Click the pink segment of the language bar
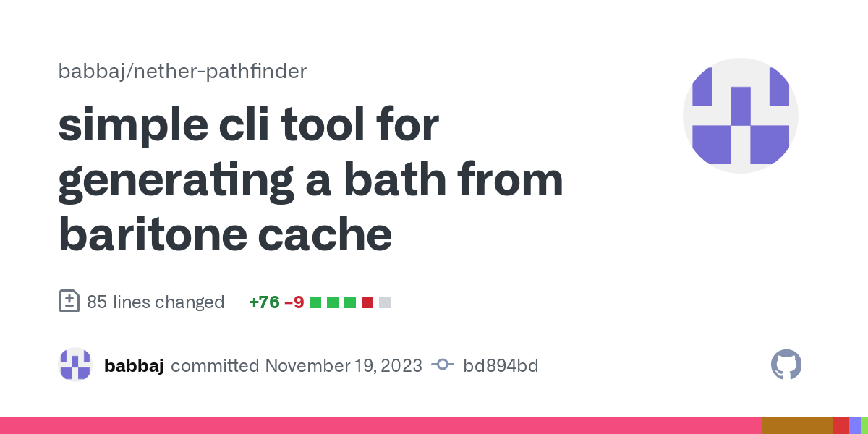 [x=380, y=425]
